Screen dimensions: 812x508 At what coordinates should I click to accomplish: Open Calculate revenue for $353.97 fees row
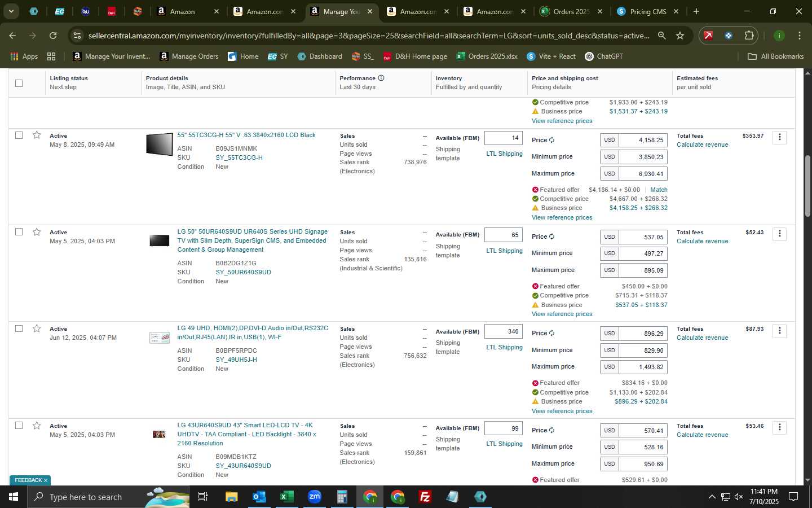[702, 144]
